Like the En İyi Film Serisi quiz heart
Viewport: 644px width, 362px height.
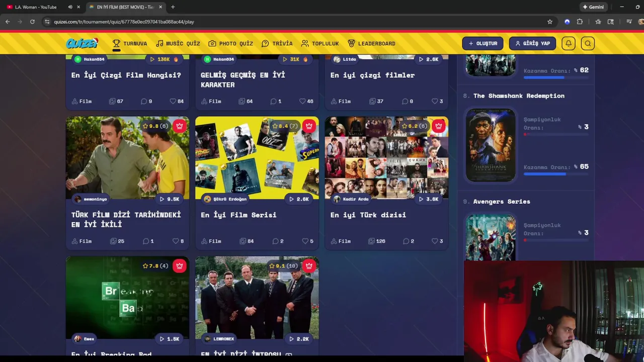pyautogui.click(x=307, y=241)
